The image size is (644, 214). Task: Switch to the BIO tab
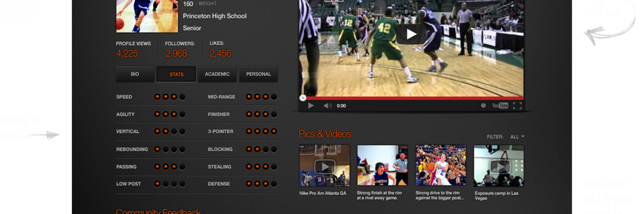click(x=135, y=74)
